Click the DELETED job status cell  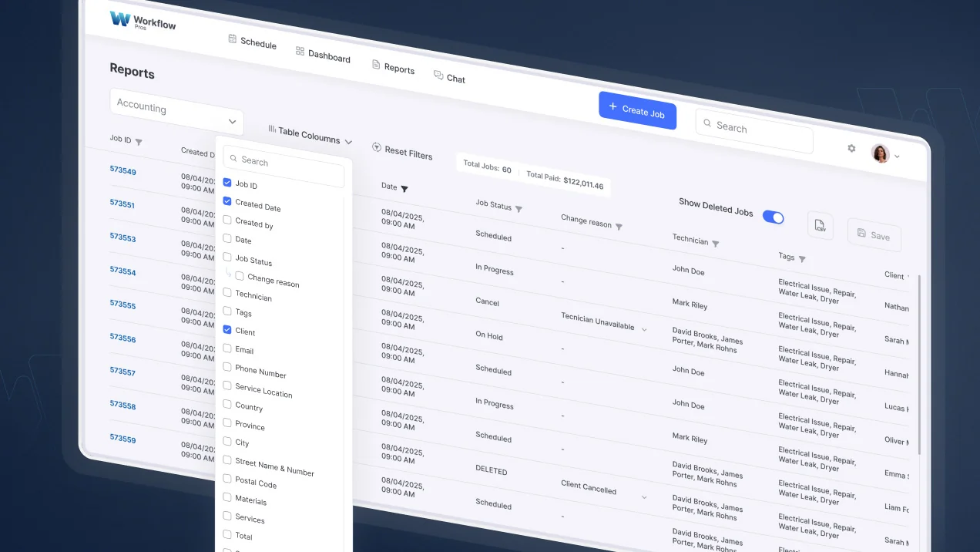(x=492, y=470)
